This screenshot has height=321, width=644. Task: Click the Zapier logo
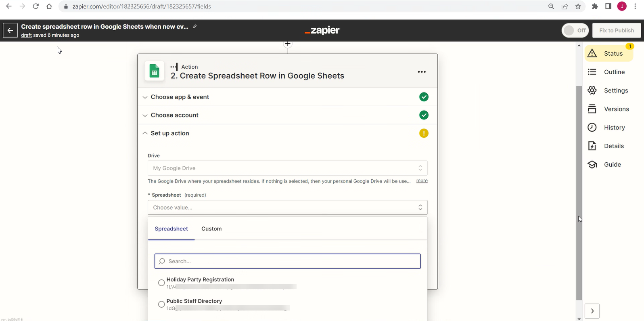tap(322, 30)
